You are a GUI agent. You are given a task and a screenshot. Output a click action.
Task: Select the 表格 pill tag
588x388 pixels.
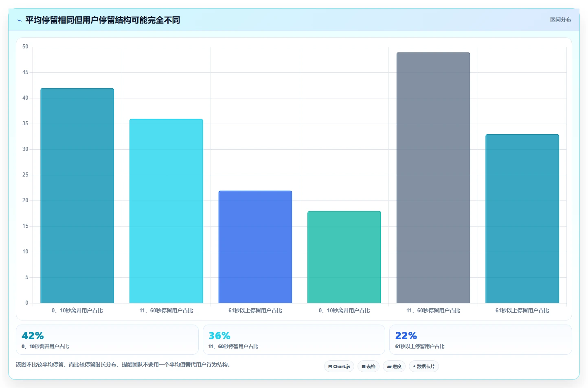[369, 366]
